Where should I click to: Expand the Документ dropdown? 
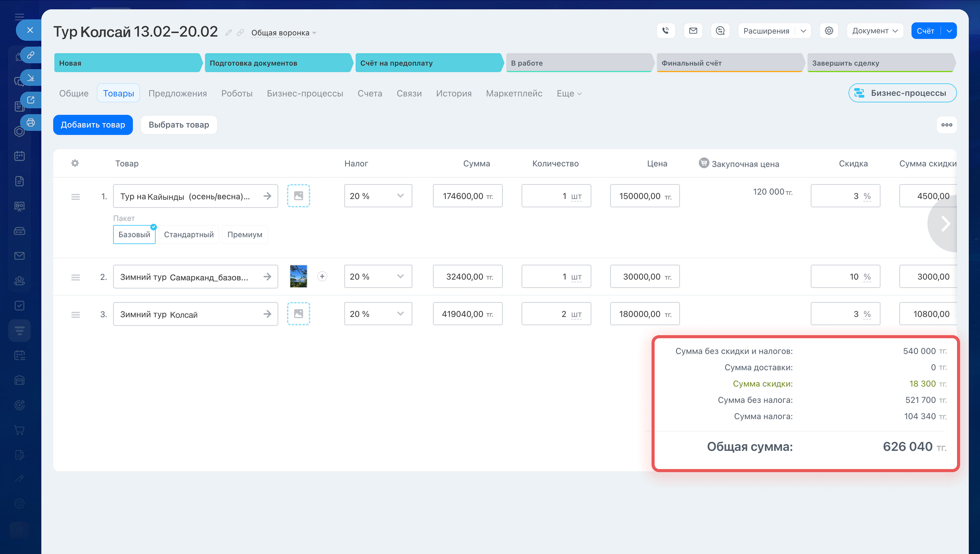click(x=875, y=31)
